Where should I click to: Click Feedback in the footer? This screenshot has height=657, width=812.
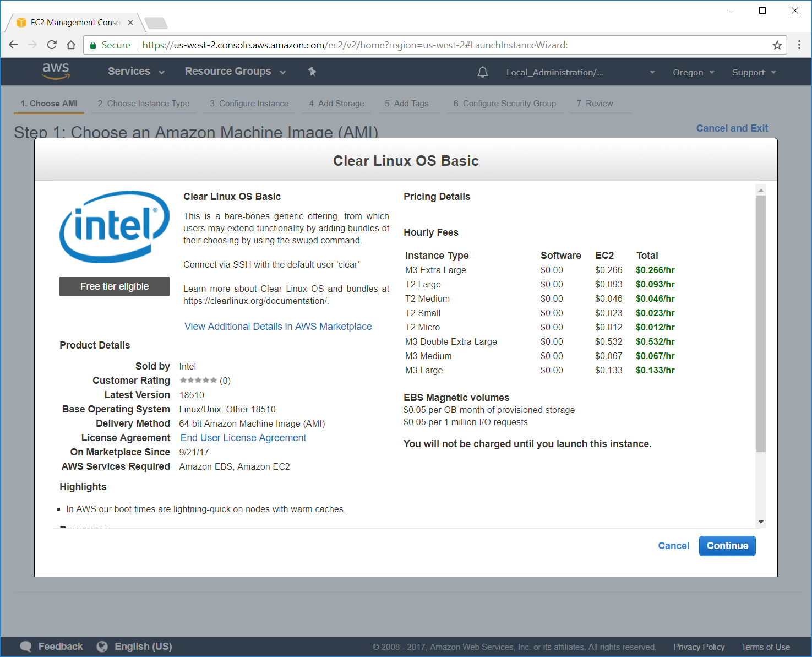coord(61,647)
